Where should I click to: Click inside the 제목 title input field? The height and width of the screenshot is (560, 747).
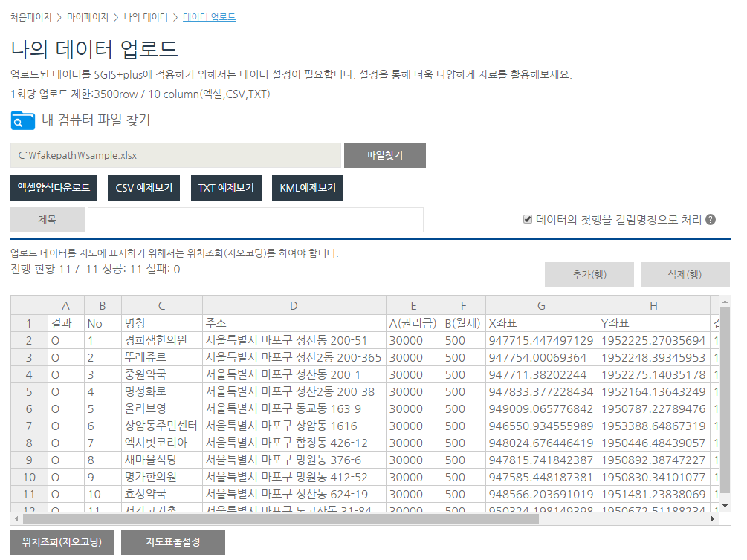click(x=256, y=220)
